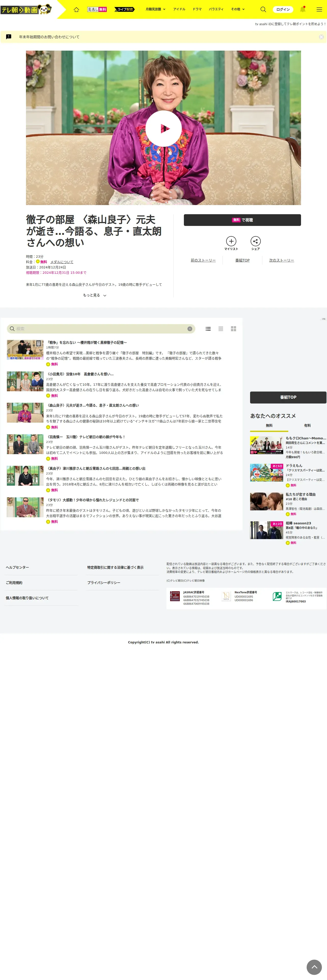Click the テレ朝動画 logo
This screenshot has width=327, height=980.
pos(26,9)
